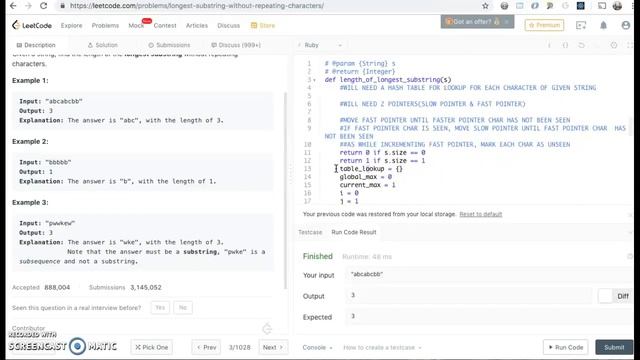Click the description panel scrollbar
Screen dimensions: 640x360
[x=285, y=190]
